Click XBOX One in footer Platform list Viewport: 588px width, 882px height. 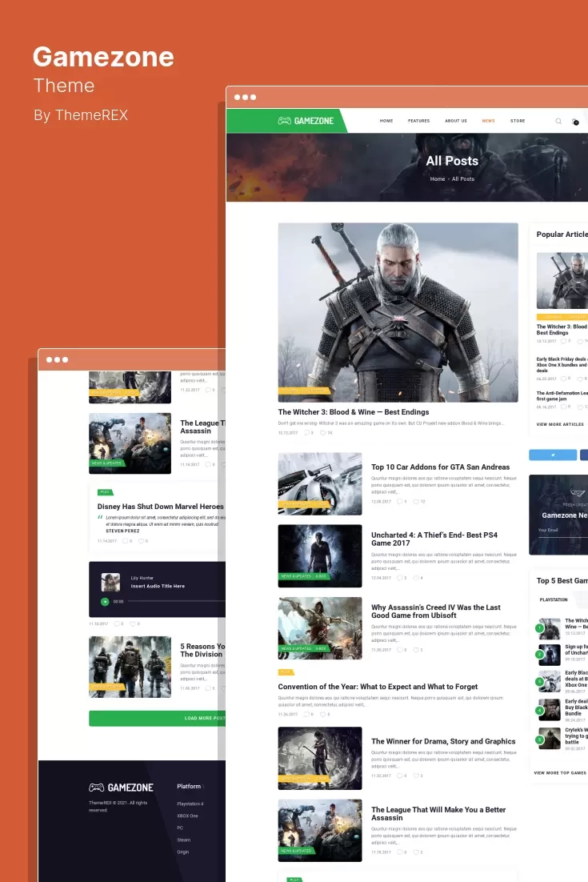coord(187,816)
